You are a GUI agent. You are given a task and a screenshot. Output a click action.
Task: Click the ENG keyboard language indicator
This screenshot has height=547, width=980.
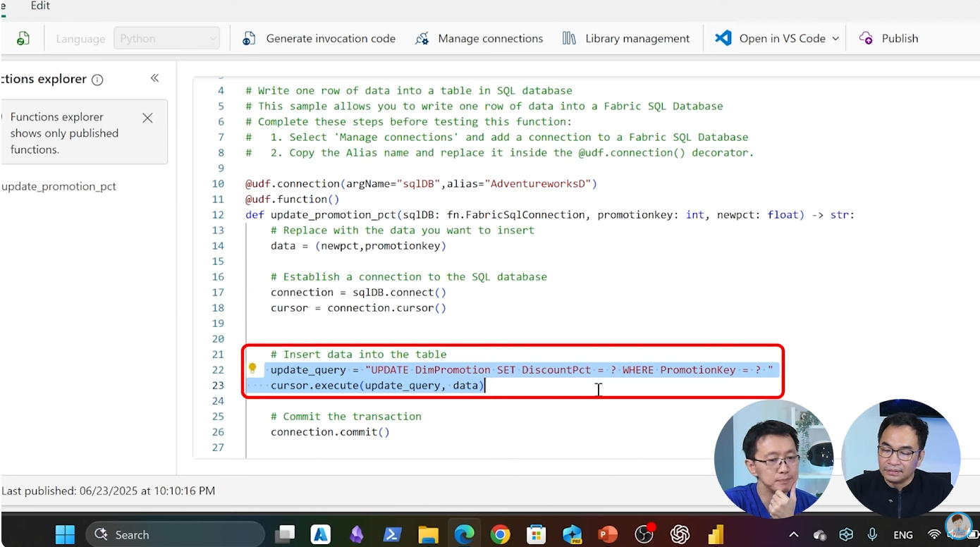tap(905, 534)
